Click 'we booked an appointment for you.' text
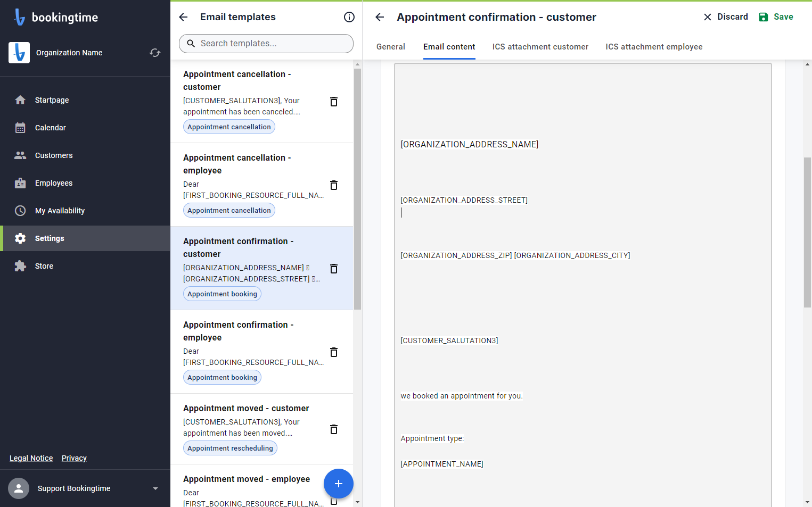 pos(462,396)
